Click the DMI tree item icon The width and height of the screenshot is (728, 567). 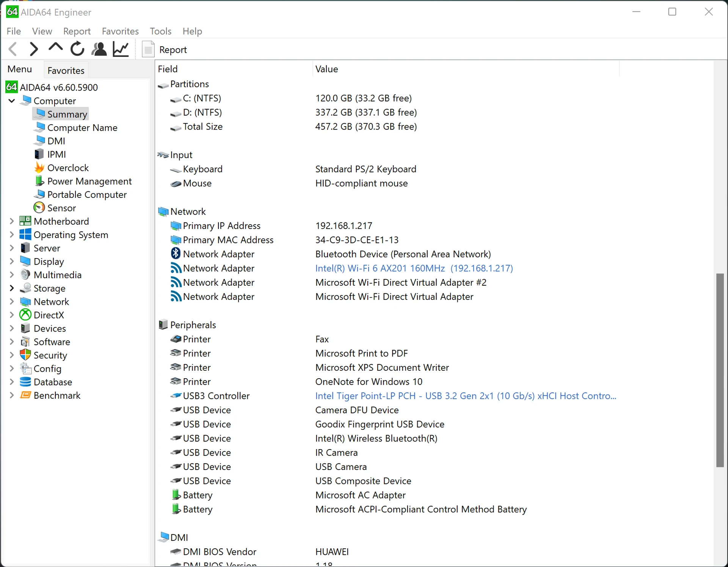click(x=39, y=141)
